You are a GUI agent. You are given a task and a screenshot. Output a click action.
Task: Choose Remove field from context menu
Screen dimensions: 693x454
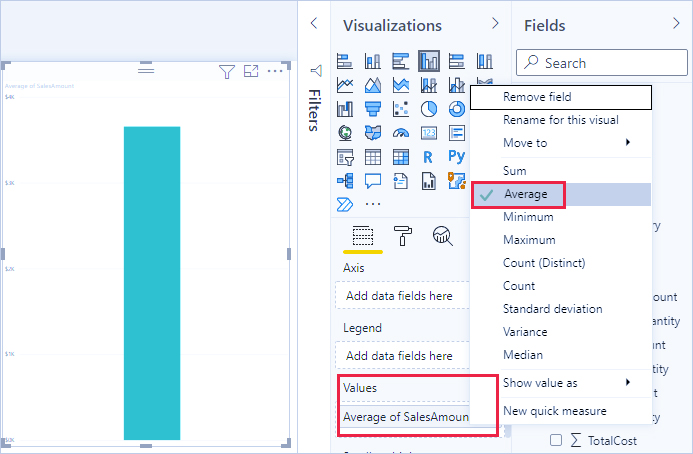coord(561,97)
